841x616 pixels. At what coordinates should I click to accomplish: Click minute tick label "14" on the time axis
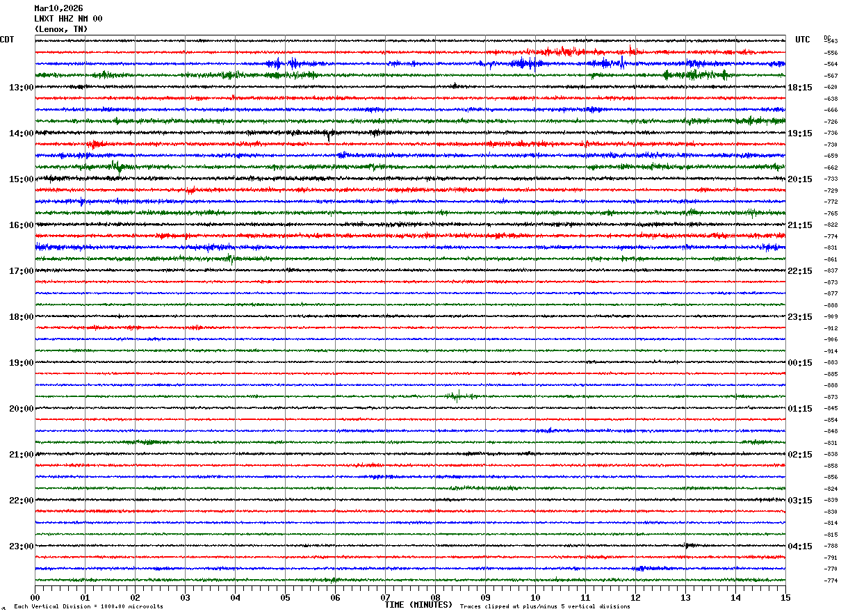(x=735, y=597)
